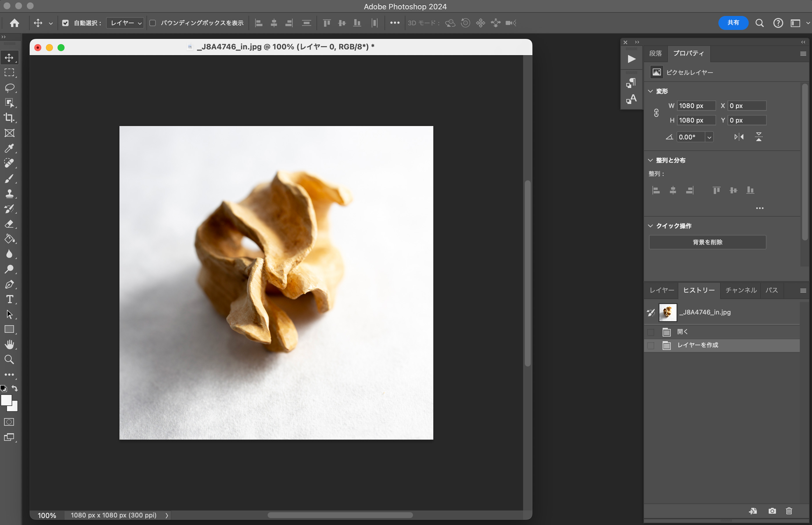Select the Lasso tool
The width and height of the screenshot is (812, 525).
click(x=9, y=88)
